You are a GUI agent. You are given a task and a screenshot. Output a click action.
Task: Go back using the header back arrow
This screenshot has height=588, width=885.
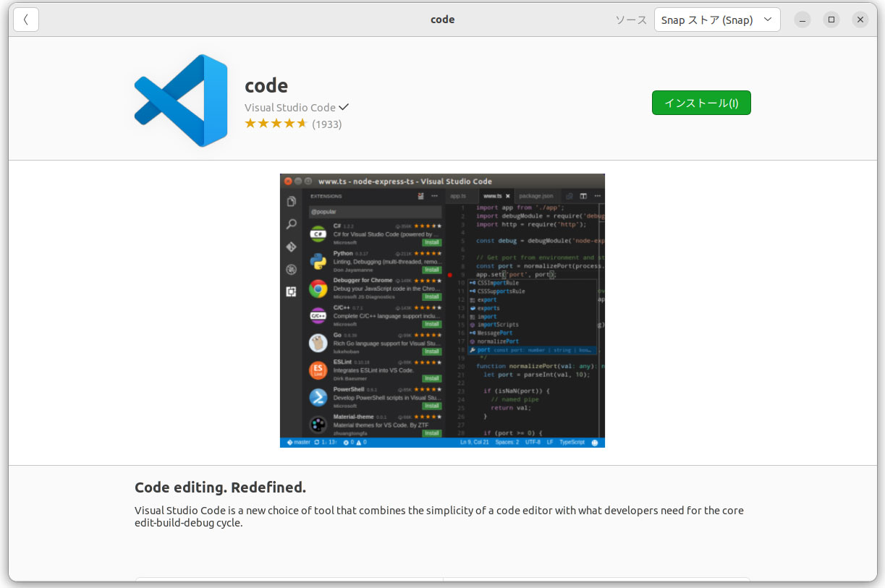click(x=26, y=20)
